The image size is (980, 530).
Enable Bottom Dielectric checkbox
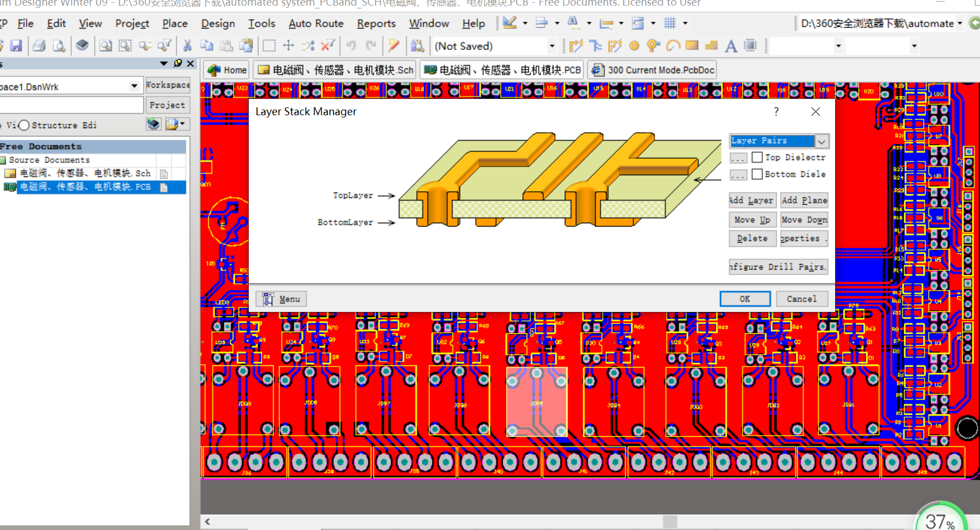tap(757, 174)
